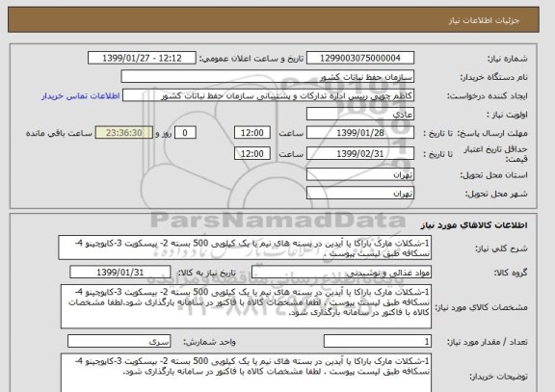Click the توضیحات خریدار text area

coord(246,373)
